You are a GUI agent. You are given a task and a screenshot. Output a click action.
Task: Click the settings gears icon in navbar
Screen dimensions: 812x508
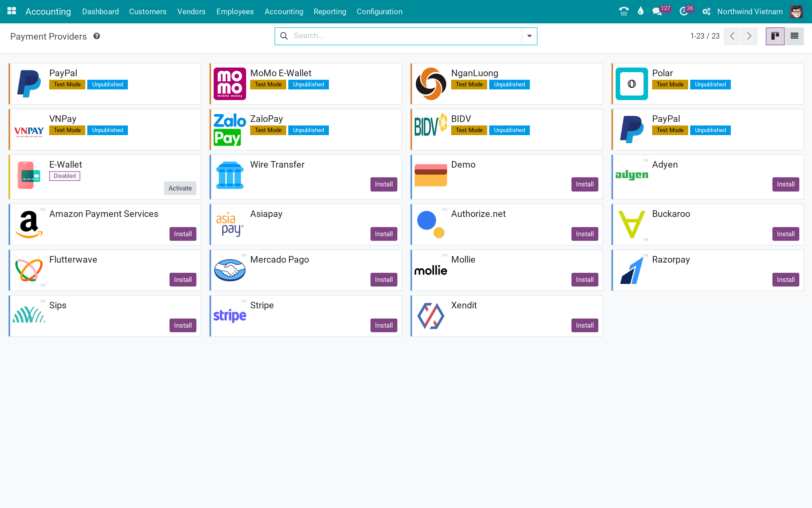(x=706, y=12)
